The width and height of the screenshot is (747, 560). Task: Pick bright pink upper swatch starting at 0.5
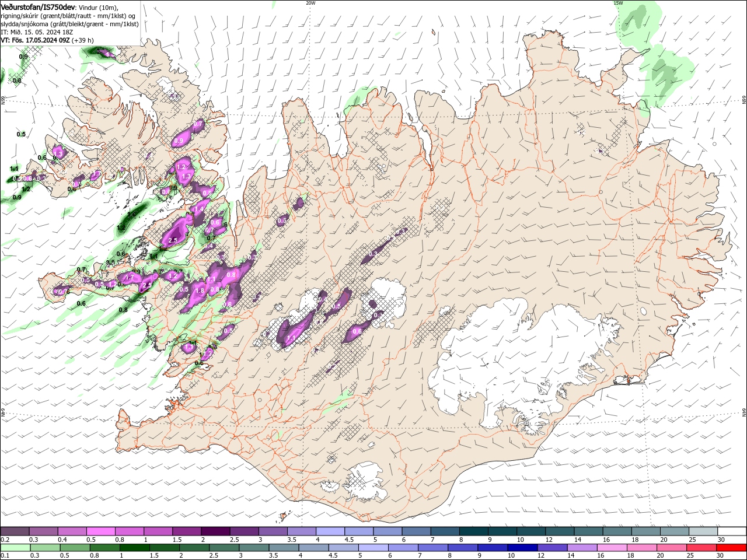coord(101,531)
